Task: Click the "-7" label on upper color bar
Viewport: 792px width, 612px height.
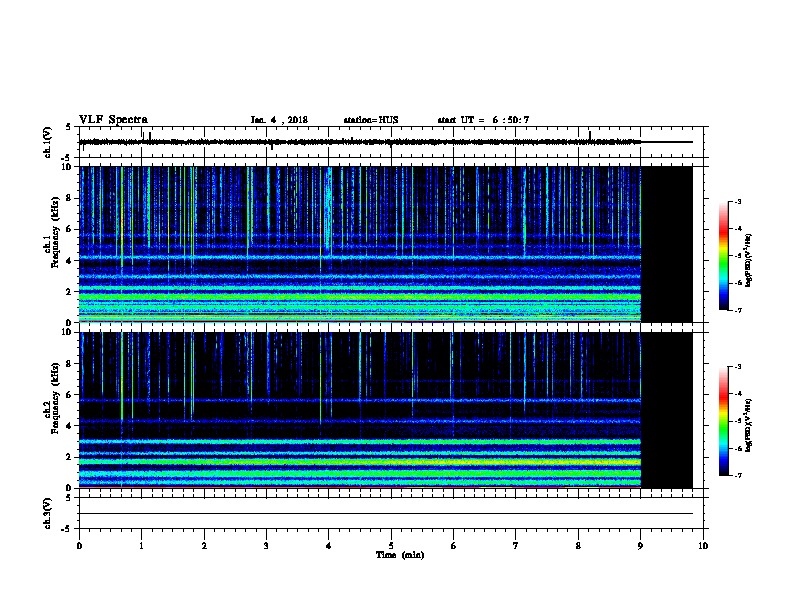Action: click(x=737, y=310)
